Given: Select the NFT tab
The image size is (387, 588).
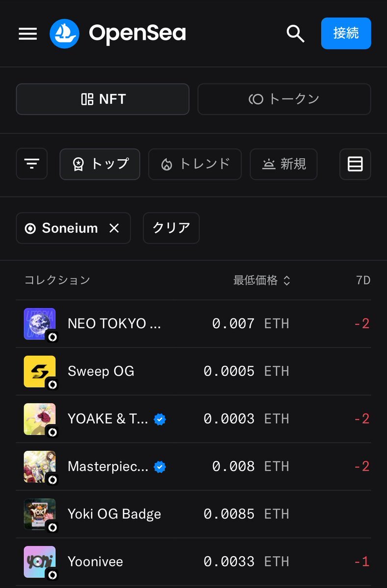Looking at the screenshot, I should click(x=103, y=99).
